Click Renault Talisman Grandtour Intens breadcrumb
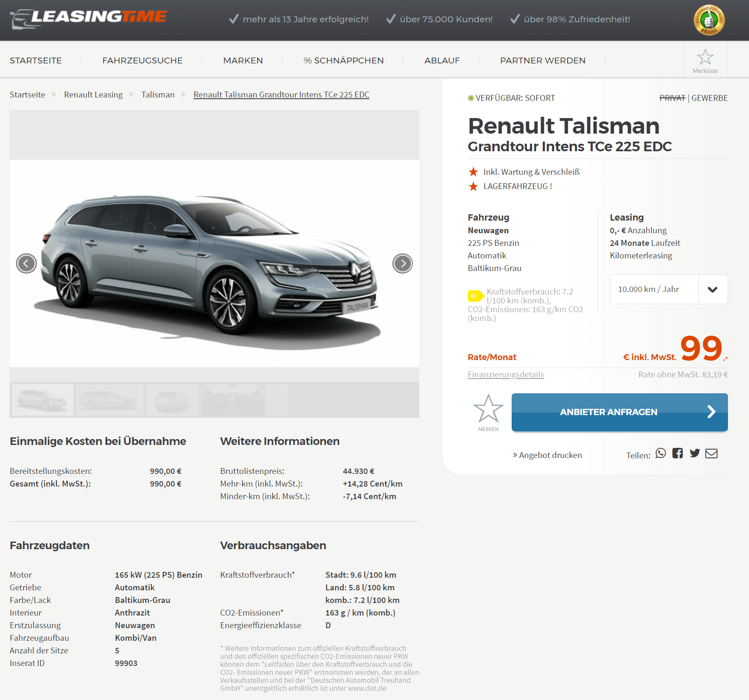This screenshot has height=700, width=749. (x=281, y=95)
